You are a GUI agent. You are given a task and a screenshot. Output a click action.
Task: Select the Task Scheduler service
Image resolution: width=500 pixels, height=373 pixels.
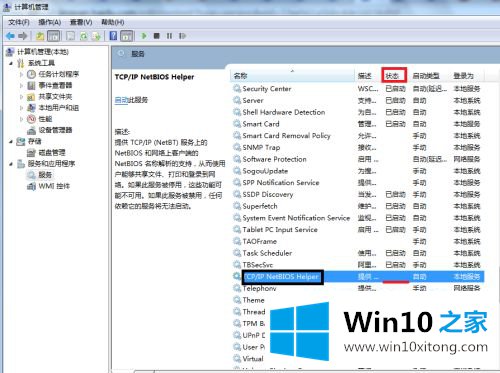point(358,253)
